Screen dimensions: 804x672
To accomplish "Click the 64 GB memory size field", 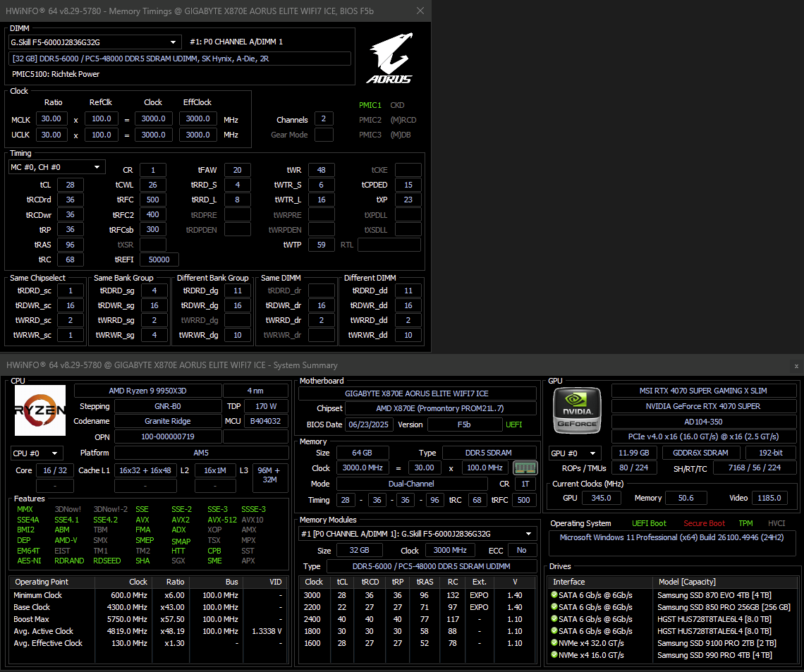I will [x=362, y=453].
